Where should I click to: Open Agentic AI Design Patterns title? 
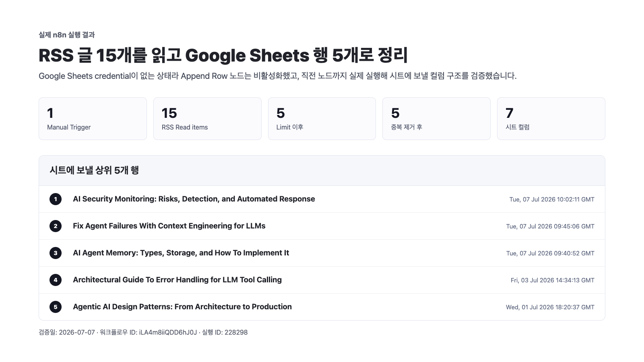(x=182, y=307)
